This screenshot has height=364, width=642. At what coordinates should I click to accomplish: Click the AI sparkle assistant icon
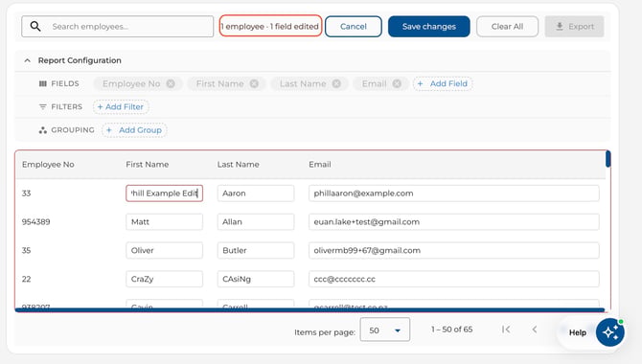pyautogui.click(x=610, y=332)
